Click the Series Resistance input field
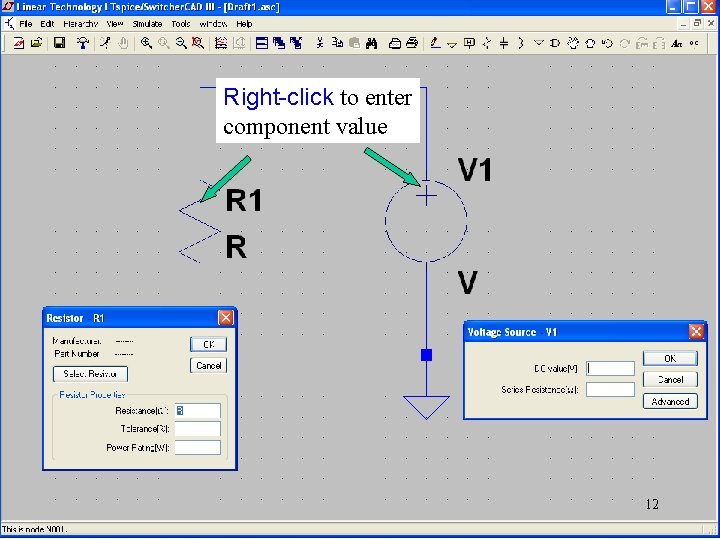Screen dimensions: 720x540 coord(610,389)
